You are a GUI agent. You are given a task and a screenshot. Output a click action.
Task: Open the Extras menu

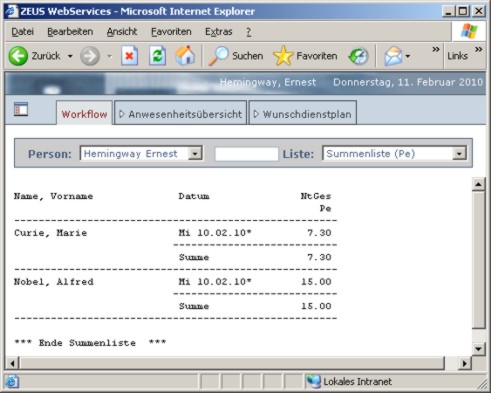click(x=219, y=32)
